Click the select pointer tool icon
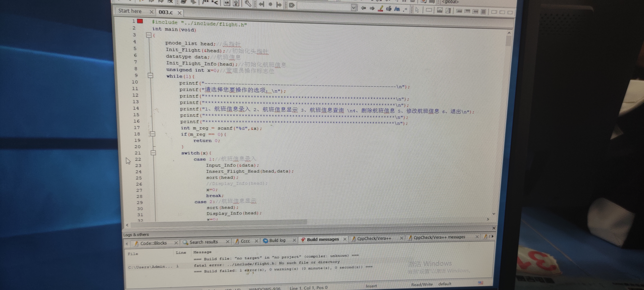 [417, 10]
